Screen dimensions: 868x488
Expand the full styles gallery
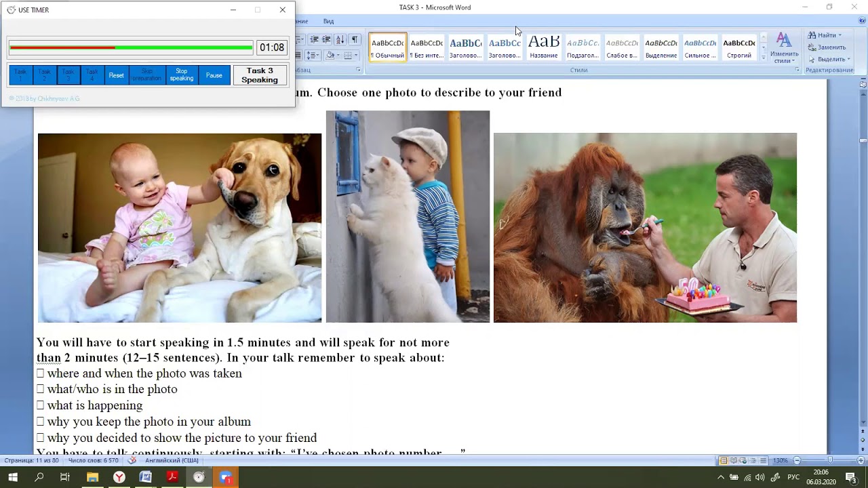764,58
